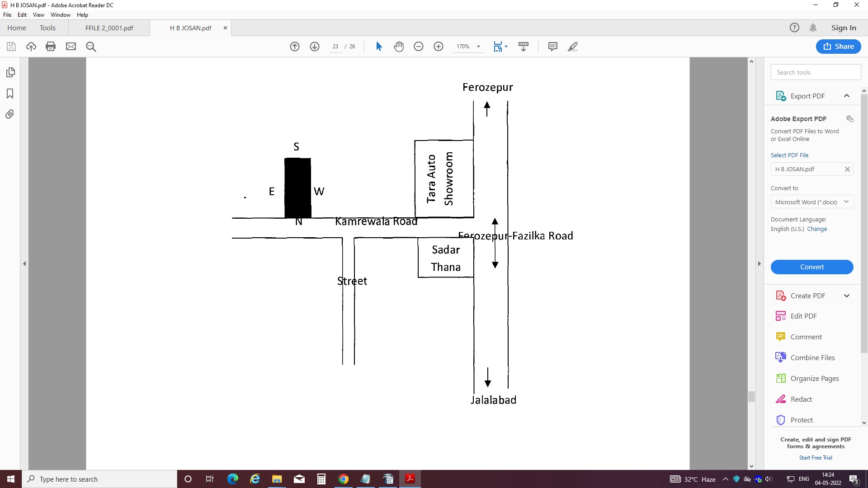Open the Help question mark icon
Screen dimensions: 868x488
pos(794,28)
